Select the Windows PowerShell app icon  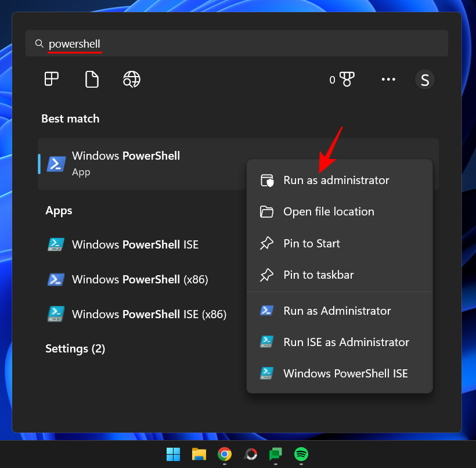coord(56,163)
